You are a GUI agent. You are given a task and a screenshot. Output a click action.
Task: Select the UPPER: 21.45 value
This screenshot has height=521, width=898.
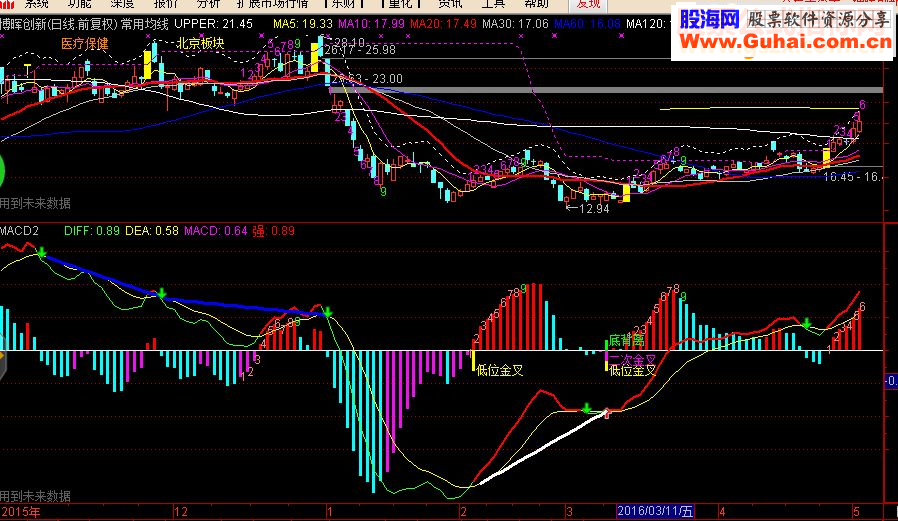pyautogui.click(x=213, y=24)
